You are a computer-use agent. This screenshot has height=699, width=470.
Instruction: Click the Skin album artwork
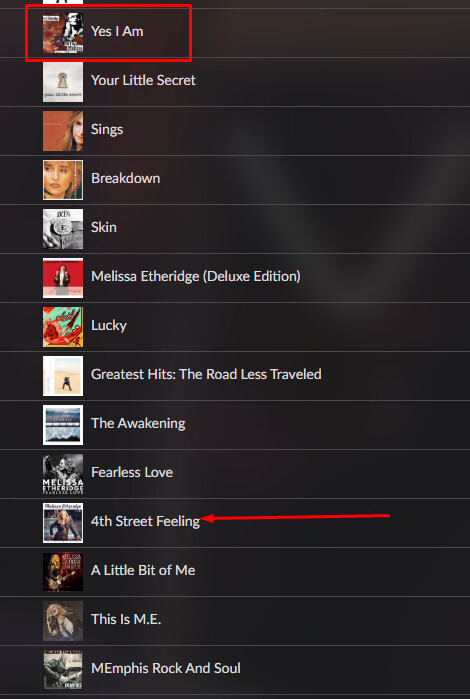pyautogui.click(x=63, y=229)
